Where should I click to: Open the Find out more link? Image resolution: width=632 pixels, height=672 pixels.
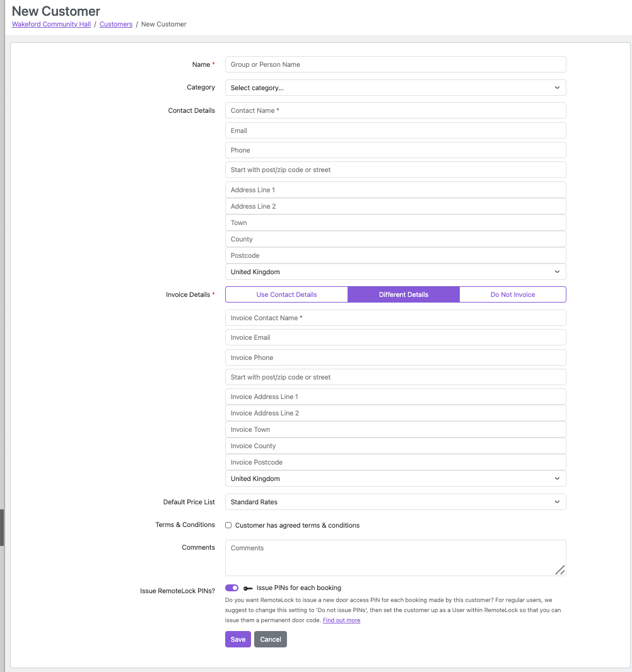(x=341, y=620)
